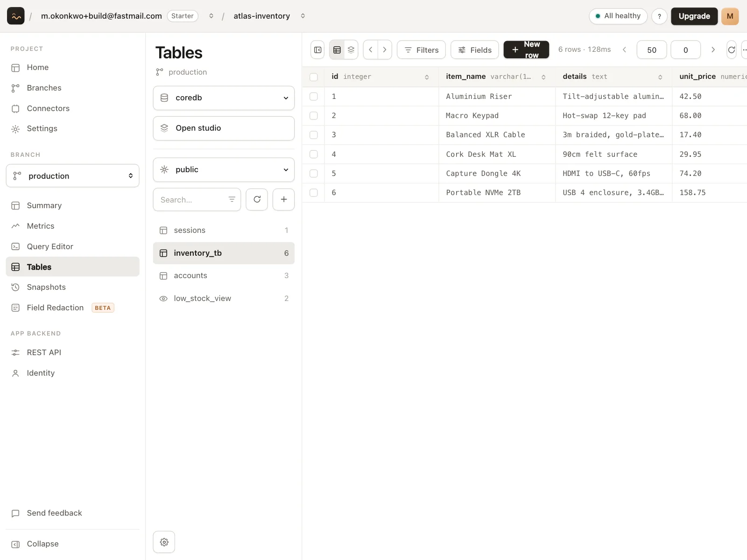Click the offset field showing 0

[x=685, y=50]
